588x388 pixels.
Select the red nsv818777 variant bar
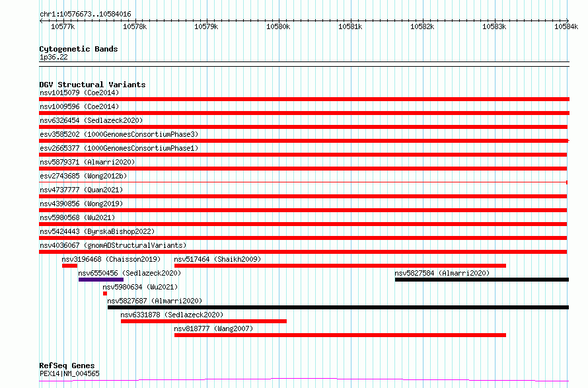coord(340,335)
